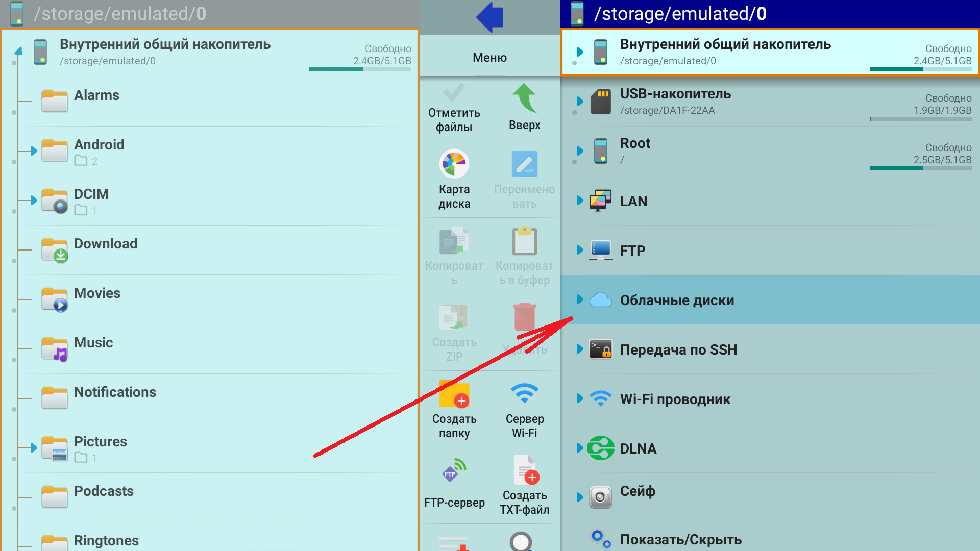
Task: Expand right pane Внутренний общий накопитель arrow
Action: (x=580, y=52)
